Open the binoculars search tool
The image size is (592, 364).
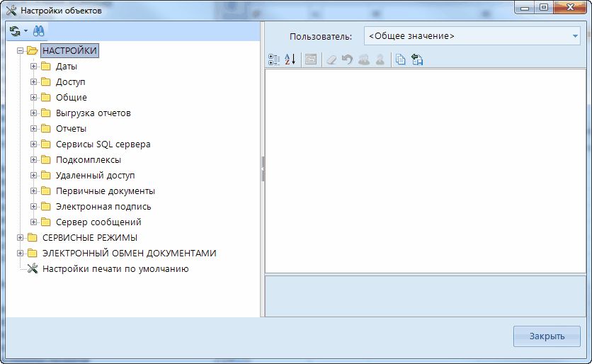click(38, 31)
